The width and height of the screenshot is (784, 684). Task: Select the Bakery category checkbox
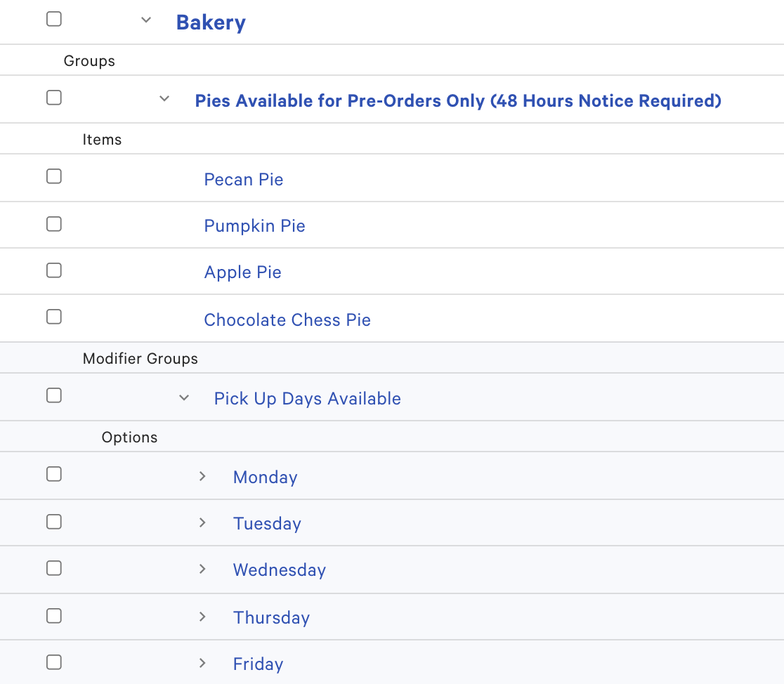pos(54,19)
